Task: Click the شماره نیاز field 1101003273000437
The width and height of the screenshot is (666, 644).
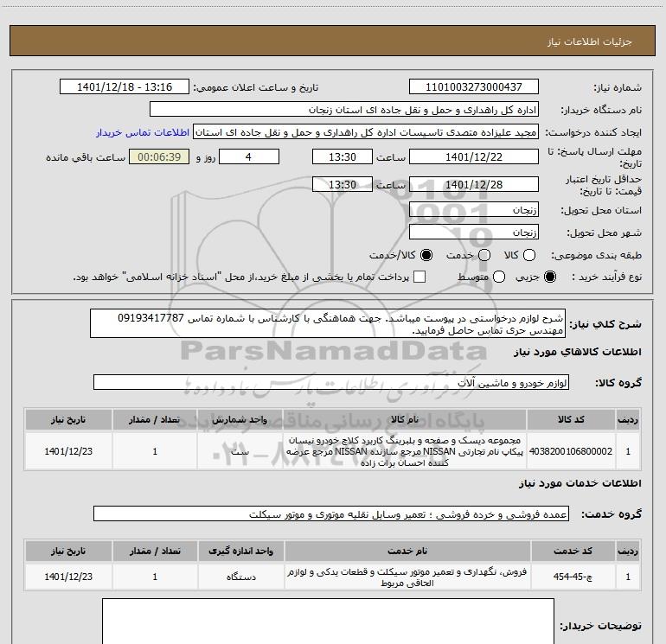Action: pos(474,87)
